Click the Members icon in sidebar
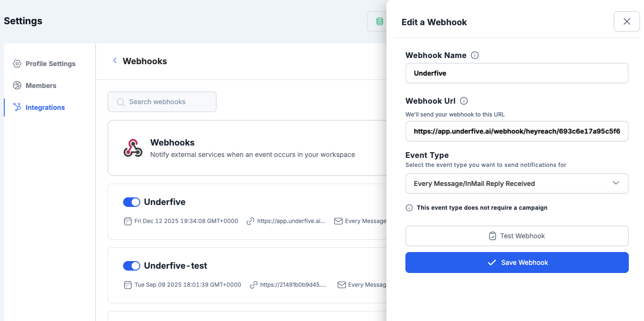 pos(18,85)
